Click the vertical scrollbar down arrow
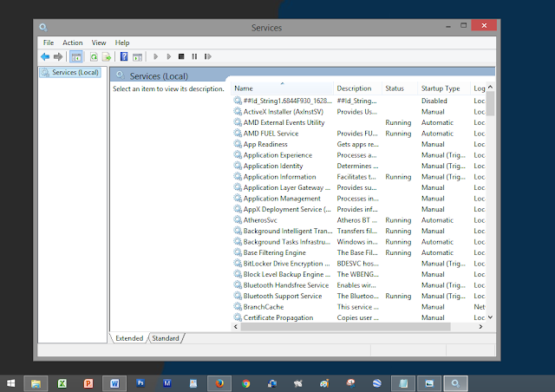Screen dimensions: 555x392 tap(490, 317)
